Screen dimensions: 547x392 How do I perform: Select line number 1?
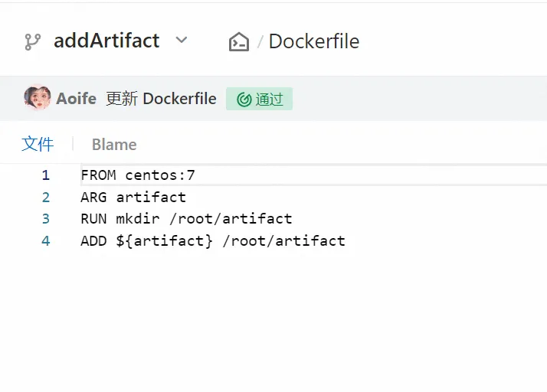[46, 175]
